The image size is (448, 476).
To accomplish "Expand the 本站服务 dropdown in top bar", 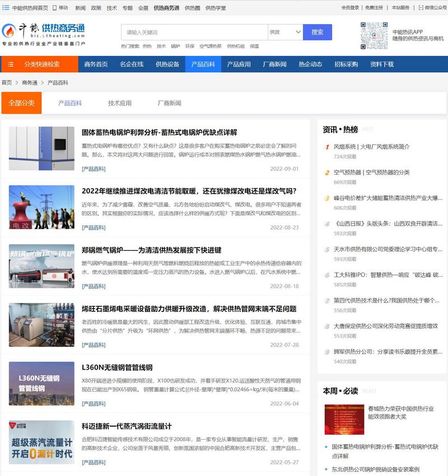I will 400,8.
